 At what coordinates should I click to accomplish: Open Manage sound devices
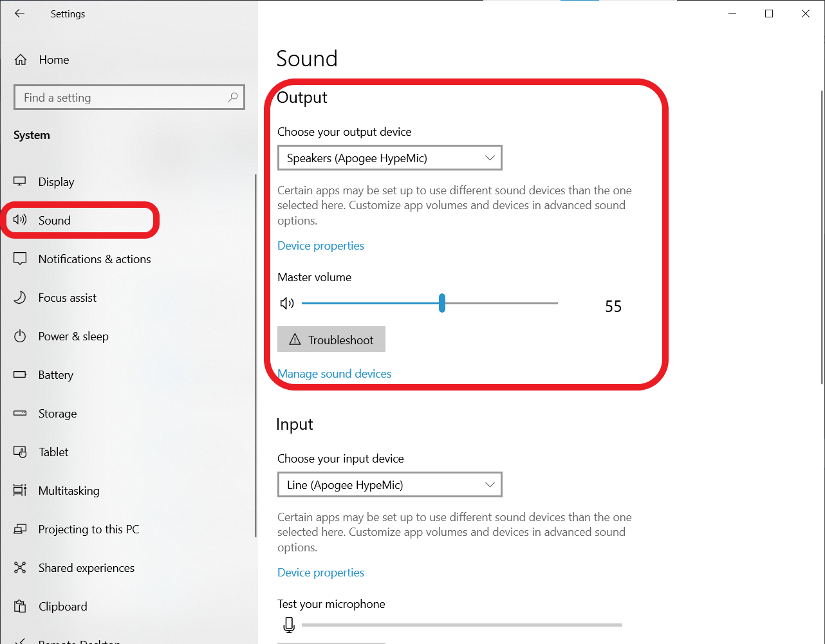(334, 373)
